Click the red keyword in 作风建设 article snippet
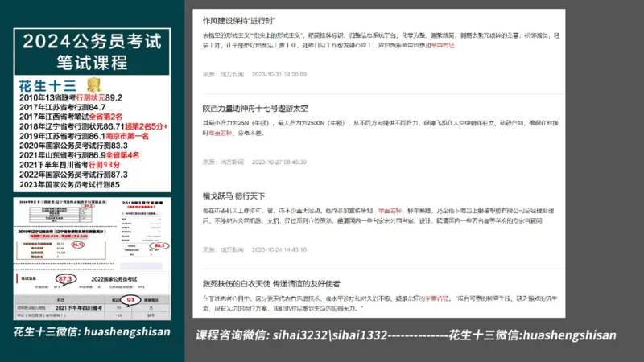The height and width of the screenshot is (362, 644). (x=443, y=46)
